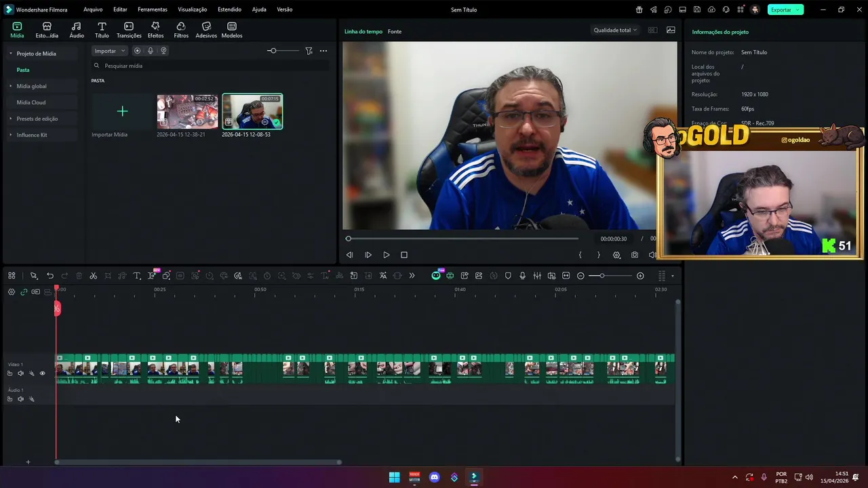Expand the Influence Kit section
868x488 pixels.
tap(11, 135)
